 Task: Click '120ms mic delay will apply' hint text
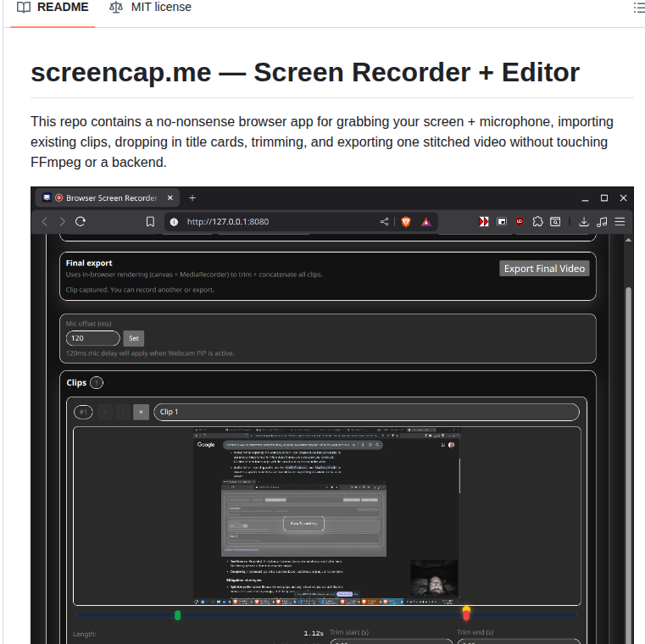click(x=150, y=353)
